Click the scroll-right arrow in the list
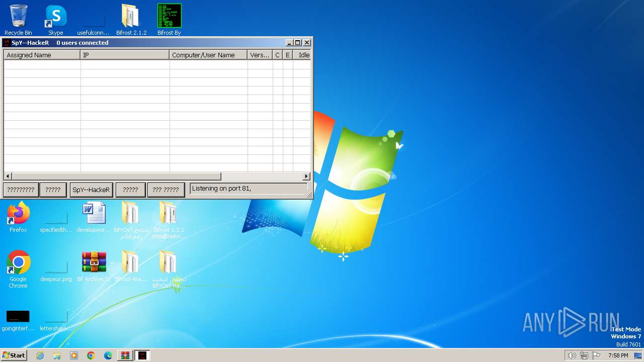The width and height of the screenshot is (644, 362). click(306, 176)
